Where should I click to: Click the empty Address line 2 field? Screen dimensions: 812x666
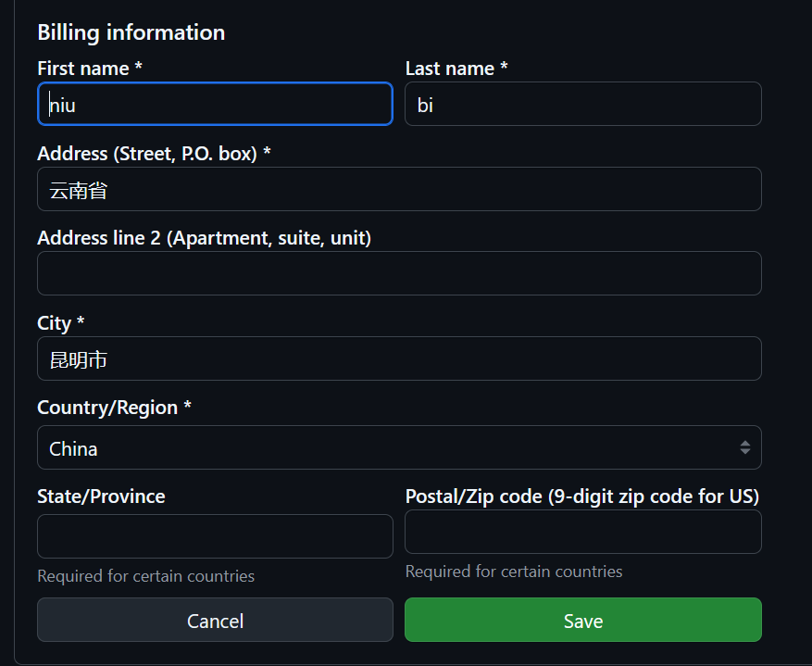point(399,273)
